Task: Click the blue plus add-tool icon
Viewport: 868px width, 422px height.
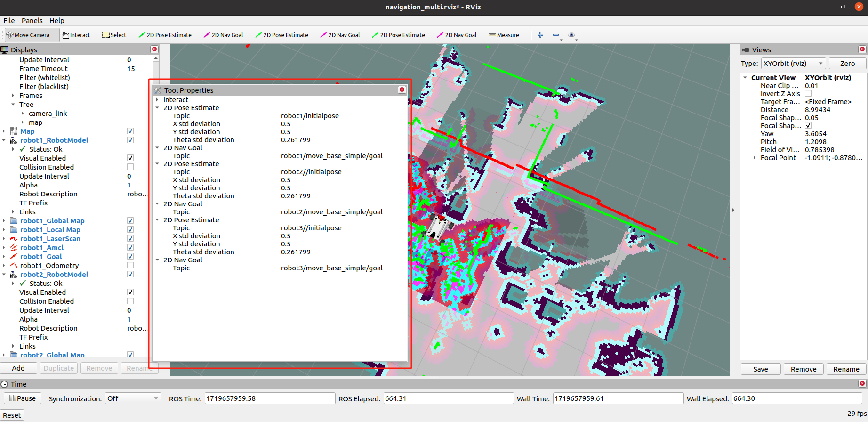Action: click(540, 35)
